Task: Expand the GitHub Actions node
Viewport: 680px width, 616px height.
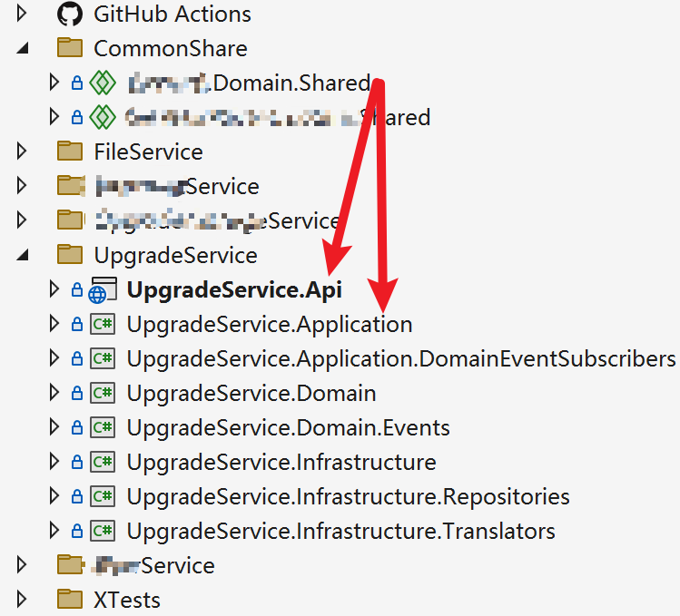Action: [x=24, y=14]
